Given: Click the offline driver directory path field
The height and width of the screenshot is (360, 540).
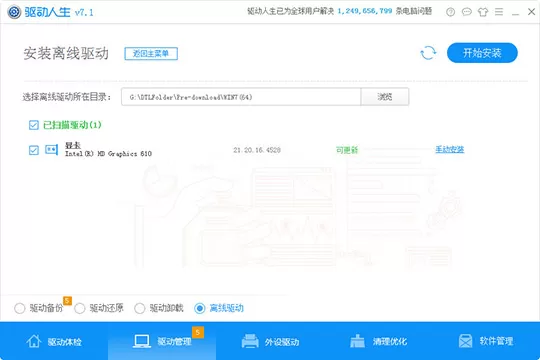Looking at the screenshot, I should coord(241,97).
